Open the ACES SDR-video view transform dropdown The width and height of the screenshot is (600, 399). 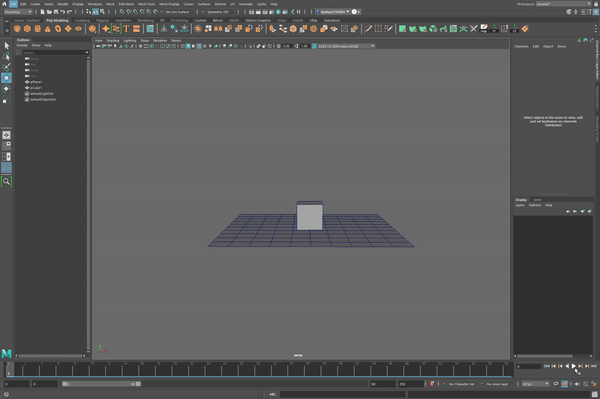click(346, 46)
